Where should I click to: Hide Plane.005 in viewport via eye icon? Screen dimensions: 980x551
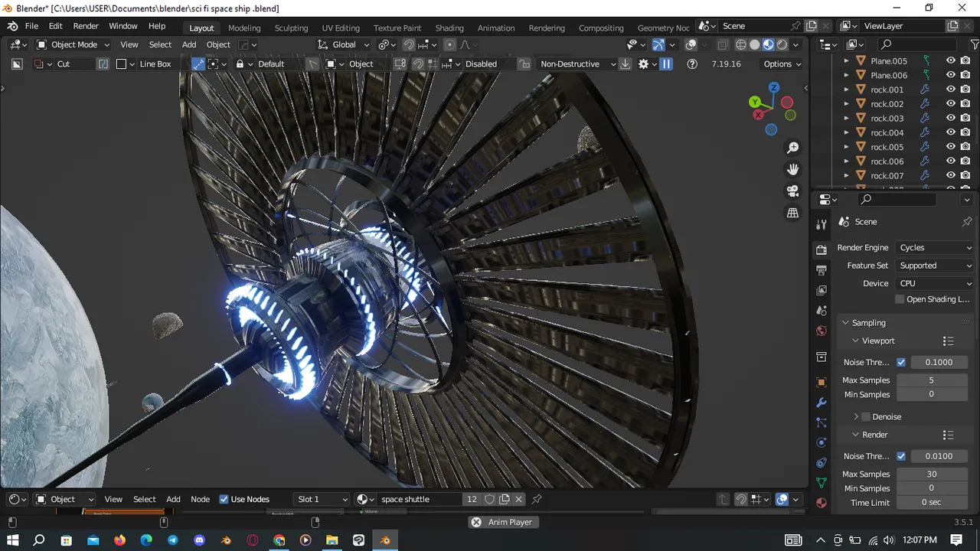(x=951, y=60)
